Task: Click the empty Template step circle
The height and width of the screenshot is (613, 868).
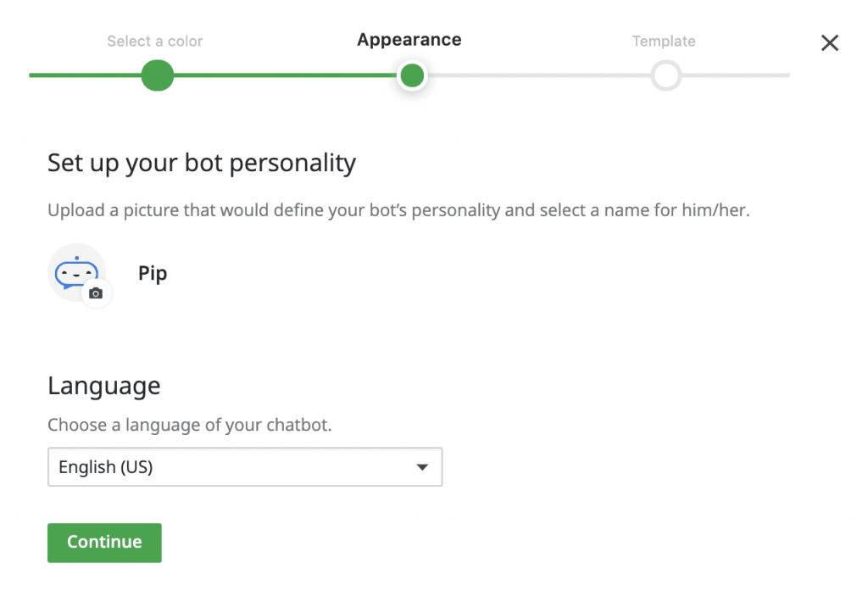Action: pos(666,75)
